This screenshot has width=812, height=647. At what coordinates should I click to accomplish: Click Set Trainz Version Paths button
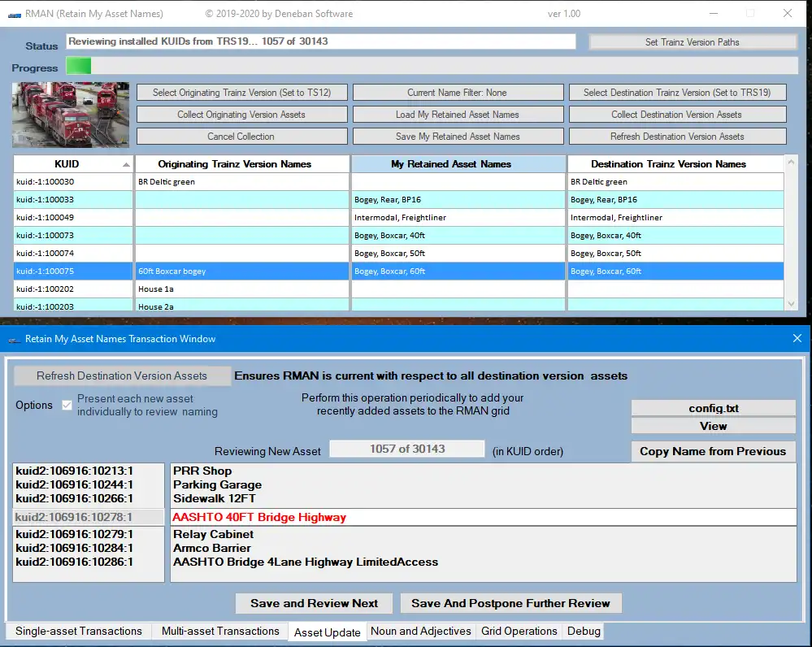[x=693, y=42]
